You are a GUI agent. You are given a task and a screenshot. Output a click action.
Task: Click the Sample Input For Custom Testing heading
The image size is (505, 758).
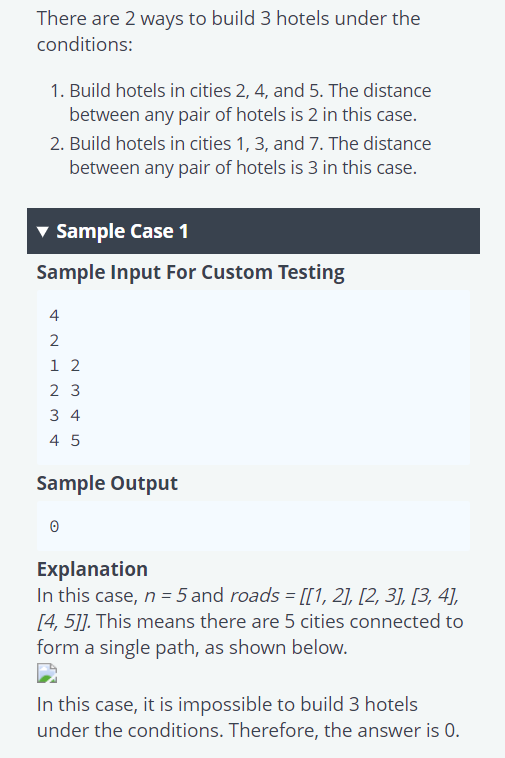190,272
